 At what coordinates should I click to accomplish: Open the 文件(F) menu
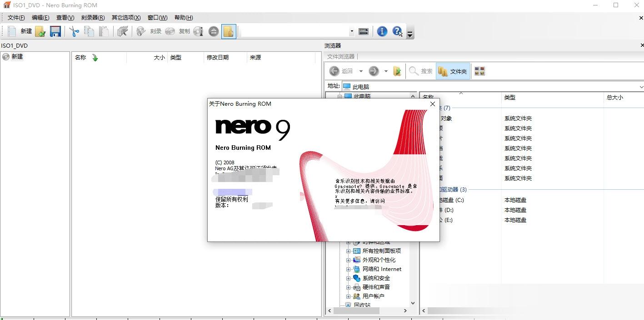[x=16, y=18]
